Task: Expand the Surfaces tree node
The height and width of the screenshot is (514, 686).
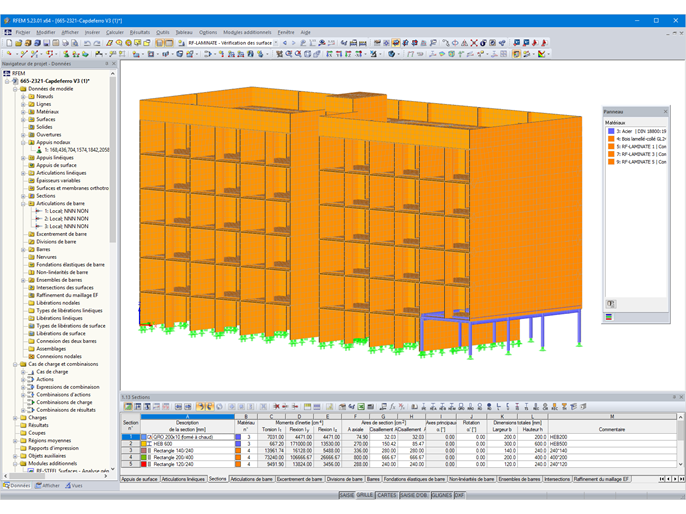Action: (x=23, y=119)
